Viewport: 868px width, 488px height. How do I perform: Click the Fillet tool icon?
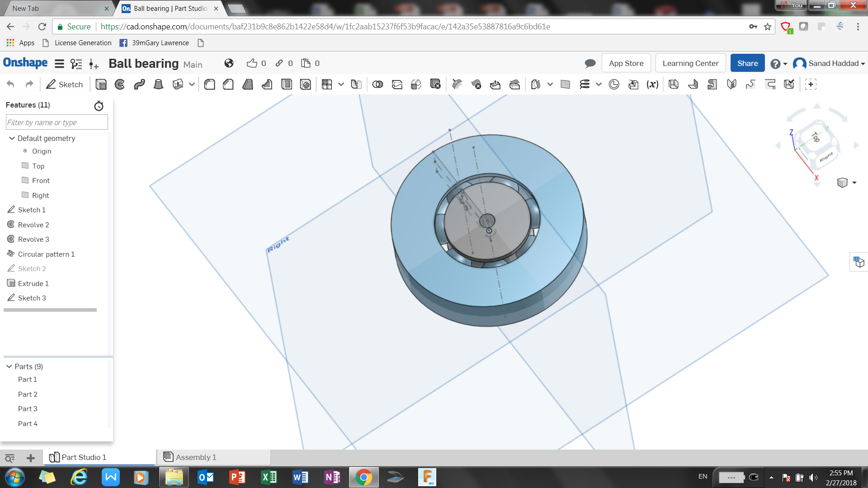209,84
